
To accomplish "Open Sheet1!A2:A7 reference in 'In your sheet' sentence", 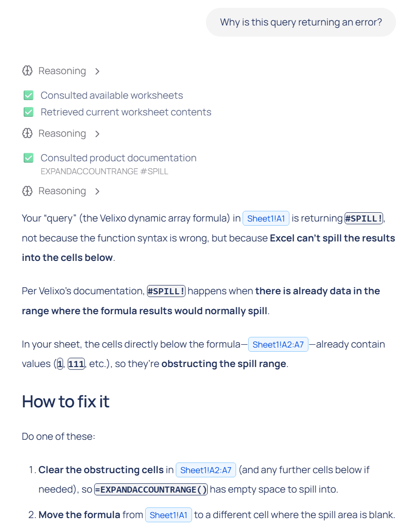I will pyautogui.click(x=278, y=344).
